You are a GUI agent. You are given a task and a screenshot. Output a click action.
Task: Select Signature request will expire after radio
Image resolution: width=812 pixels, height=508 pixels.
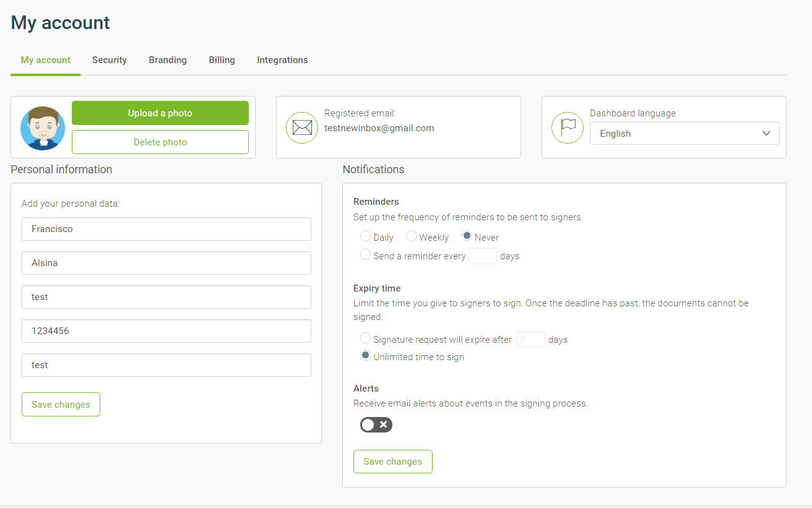pyautogui.click(x=365, y=338)
